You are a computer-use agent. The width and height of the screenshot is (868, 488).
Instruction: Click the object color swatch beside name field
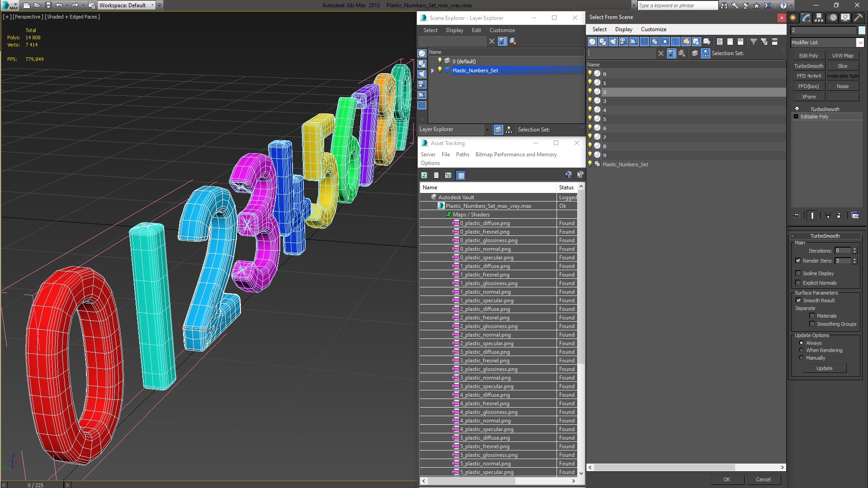click(862, 30)
